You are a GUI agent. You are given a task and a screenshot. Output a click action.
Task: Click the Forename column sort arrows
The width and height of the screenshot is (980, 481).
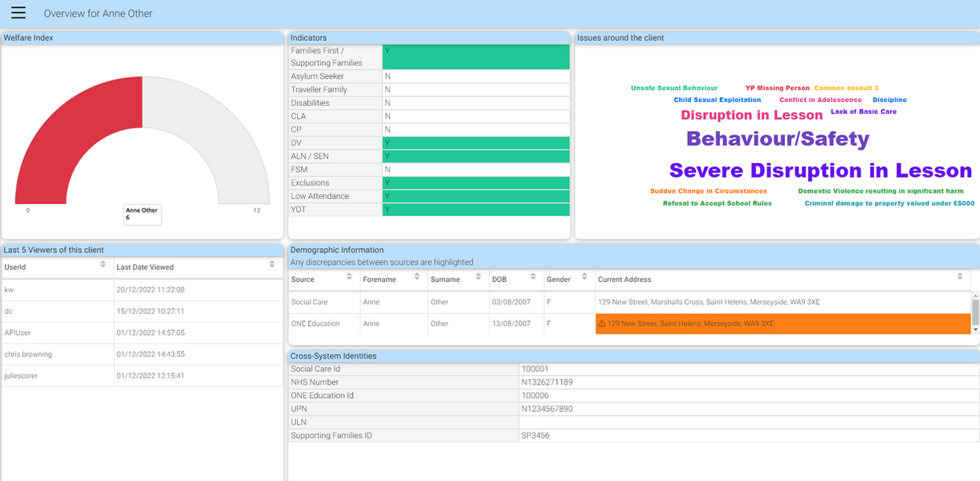pyautogui.click(x=417, y=278)
